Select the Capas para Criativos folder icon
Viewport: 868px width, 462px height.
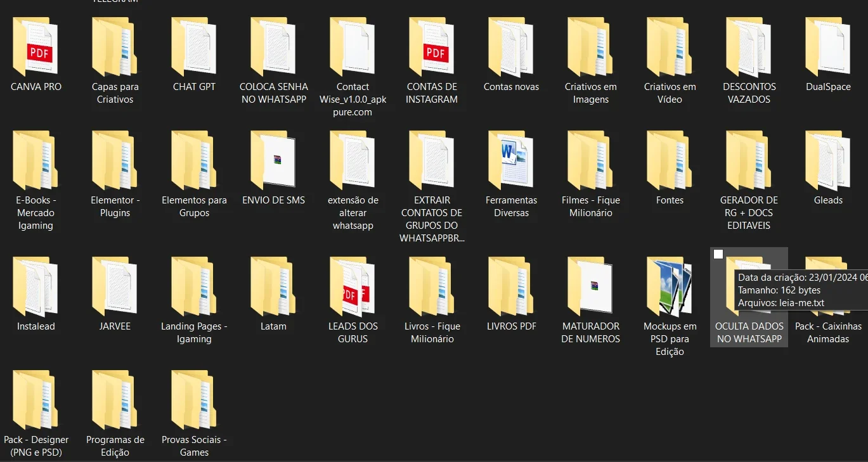coord(115,46)
